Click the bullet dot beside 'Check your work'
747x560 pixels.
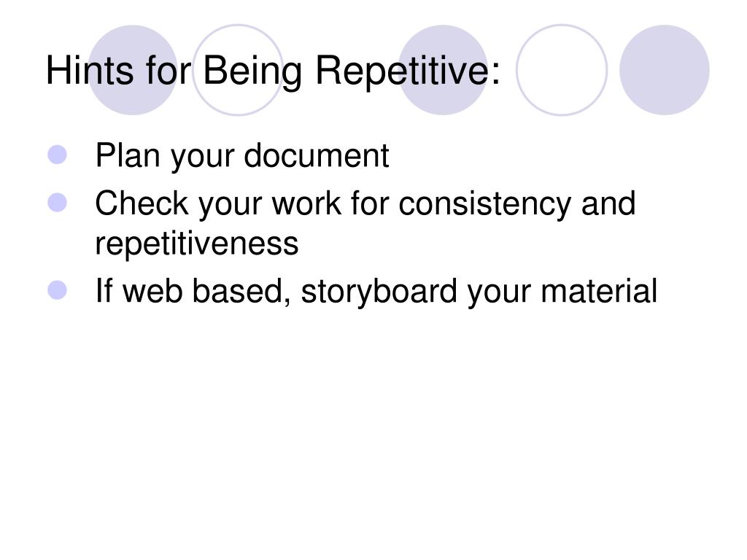(x=57, y=203)
